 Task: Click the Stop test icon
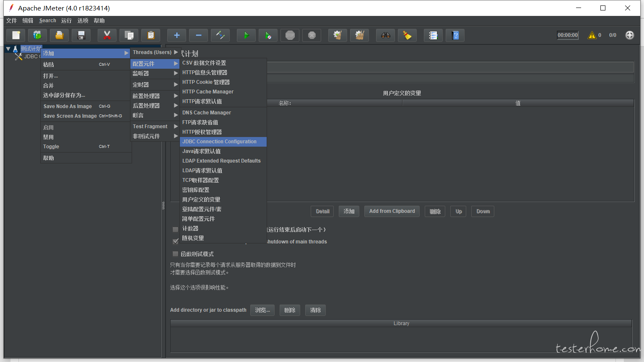[290, 35]
